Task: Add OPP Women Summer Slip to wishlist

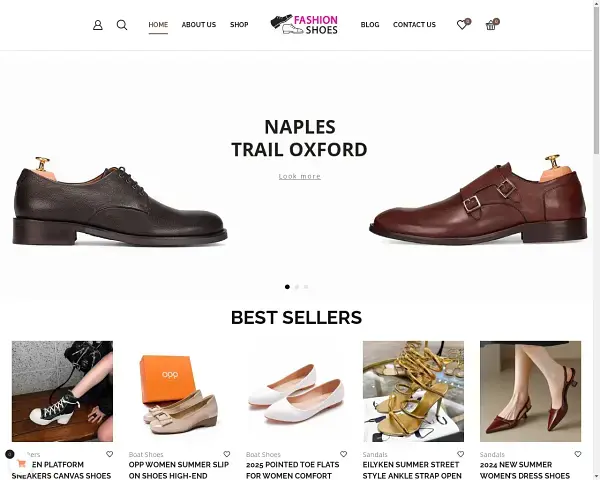Action: coord(227,454)
